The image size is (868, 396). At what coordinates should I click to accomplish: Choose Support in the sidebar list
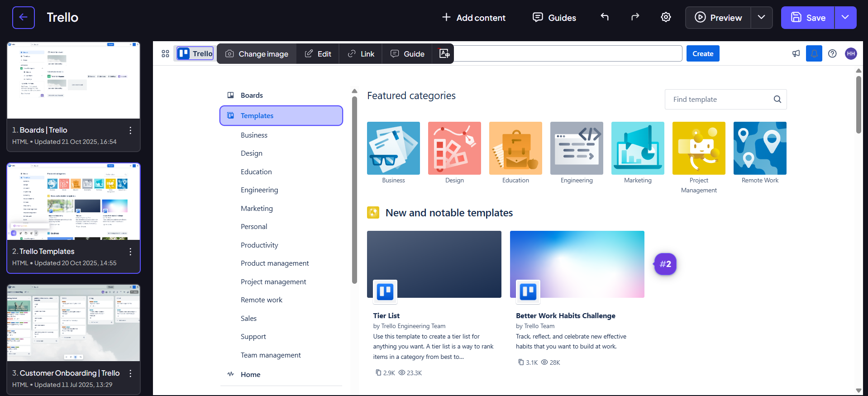tap(253, 337)
